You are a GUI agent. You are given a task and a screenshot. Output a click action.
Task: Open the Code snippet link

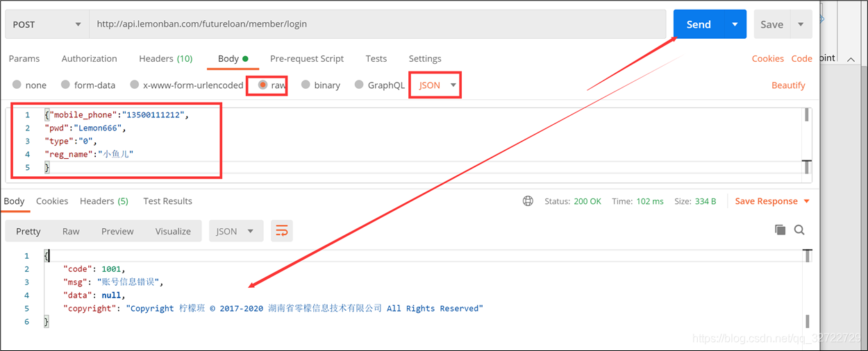coord(801,59)
